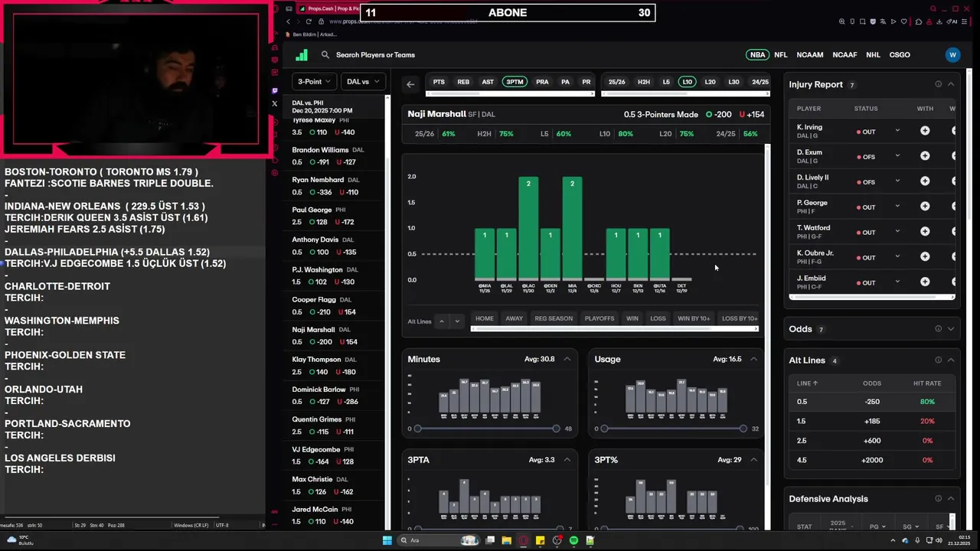
Task: Click Minutes slider right handle at 48
Action: point(557,429)
